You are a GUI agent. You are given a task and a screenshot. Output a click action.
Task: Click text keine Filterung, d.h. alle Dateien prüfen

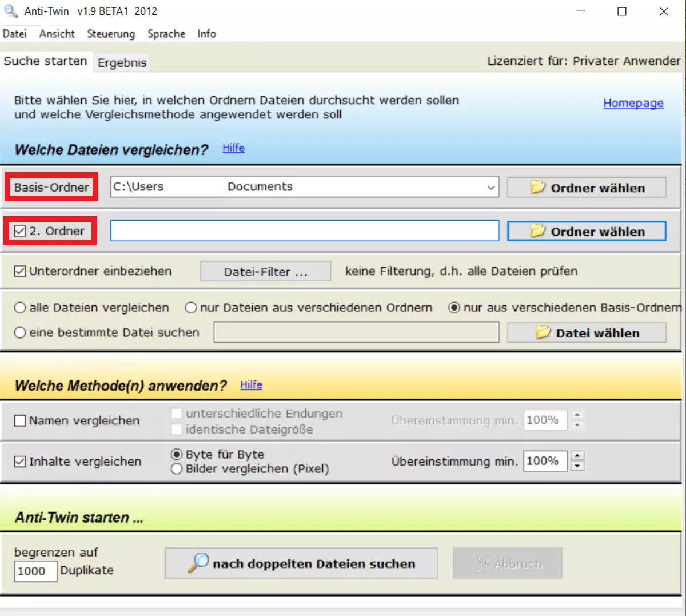pyautogui.click(x=461, y=271)
